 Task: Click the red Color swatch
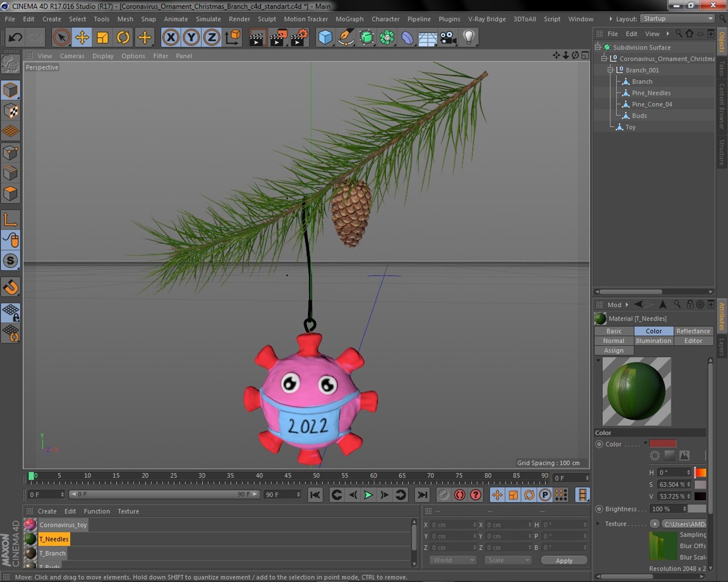click(663, 444)
